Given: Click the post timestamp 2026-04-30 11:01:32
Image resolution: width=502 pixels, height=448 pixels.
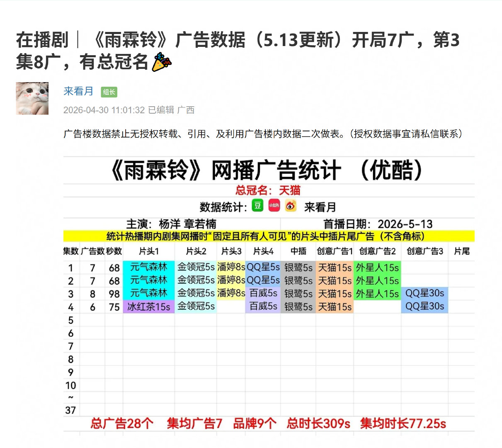Looking at the screenshot, I should point(104,110).
